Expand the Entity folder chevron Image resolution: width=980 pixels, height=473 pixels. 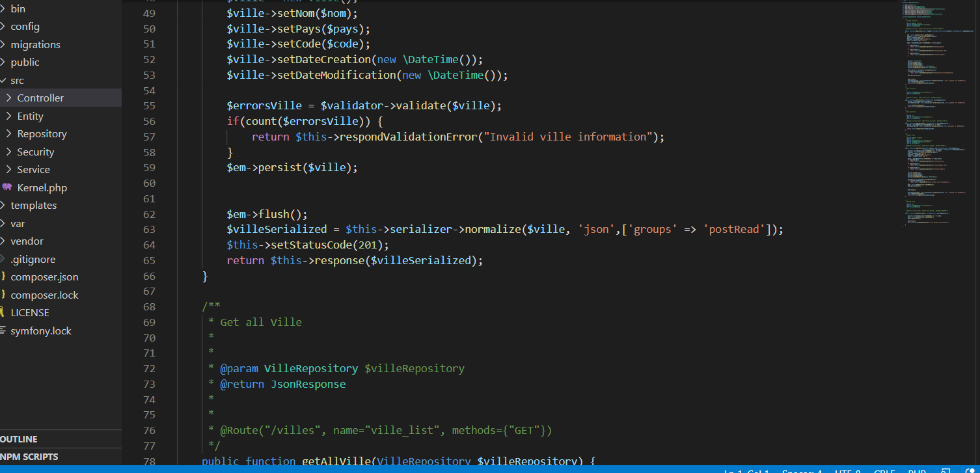tap(8, 116)
